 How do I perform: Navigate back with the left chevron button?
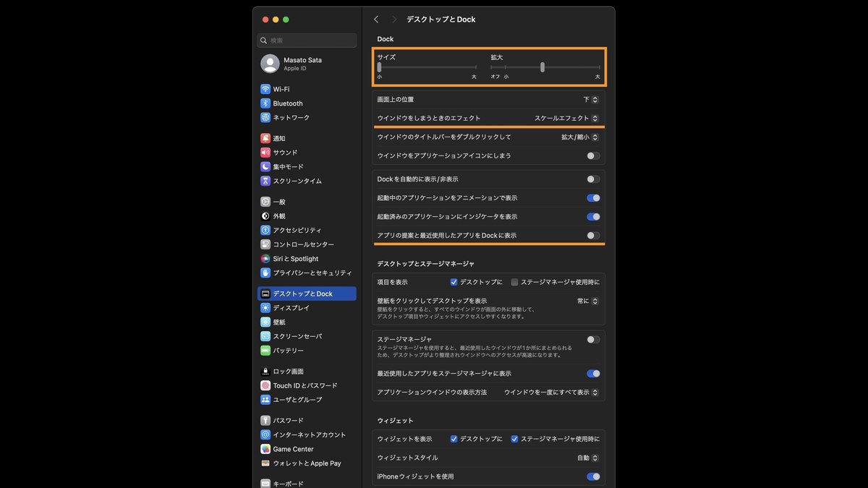click(x=375, y=19)
